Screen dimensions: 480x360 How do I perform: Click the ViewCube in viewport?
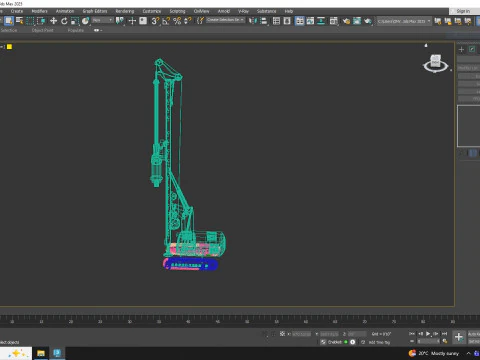point(436,63)
